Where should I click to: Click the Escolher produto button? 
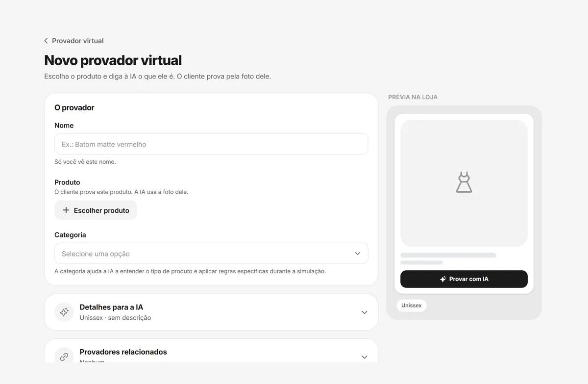pyautogui.click(x=96, y=210)
